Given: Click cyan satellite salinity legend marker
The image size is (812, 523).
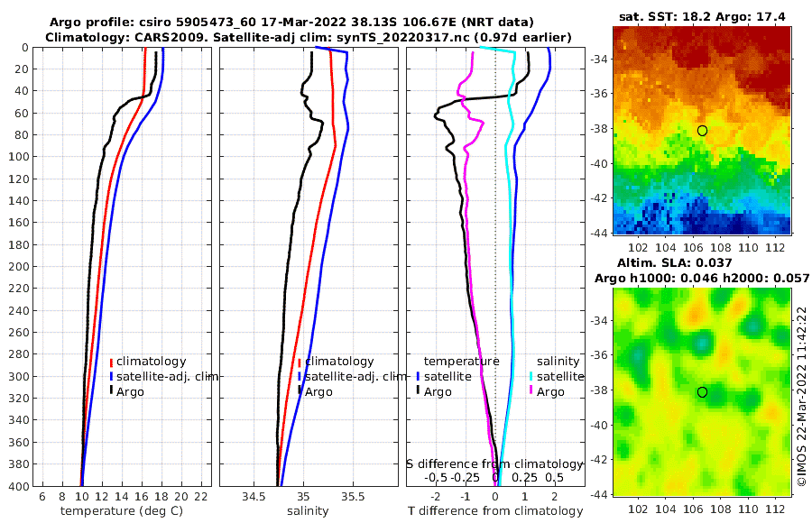Looking at the screenshot, I should [x=531, y=376].
